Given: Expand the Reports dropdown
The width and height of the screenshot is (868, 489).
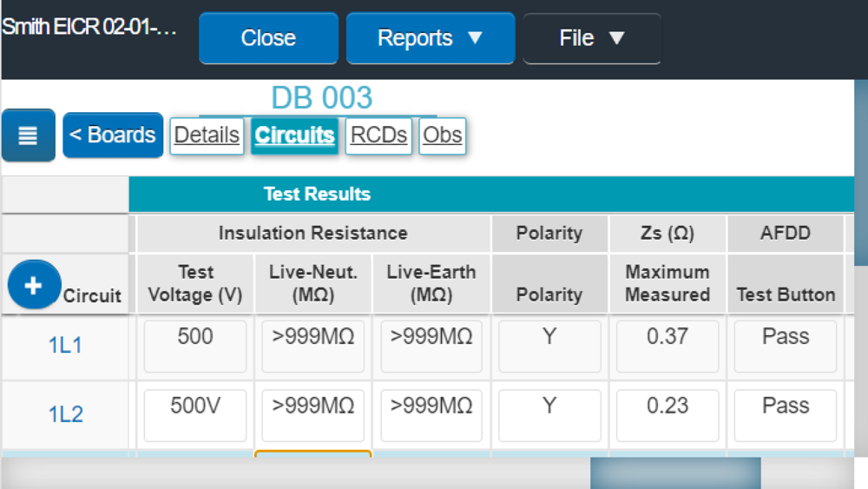Looking at the screenshot, I should tap(431, 38).
